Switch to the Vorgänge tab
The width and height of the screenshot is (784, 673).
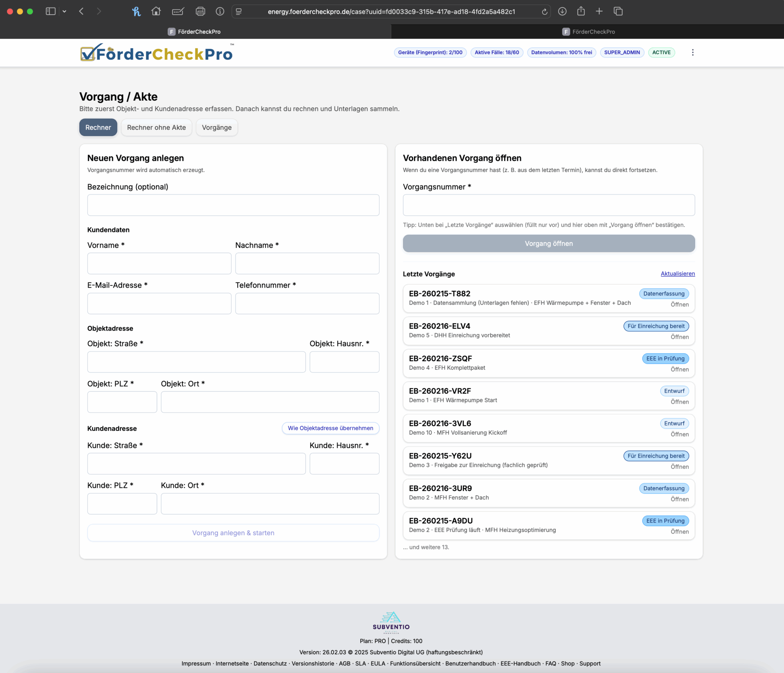[x=217, y=128]
